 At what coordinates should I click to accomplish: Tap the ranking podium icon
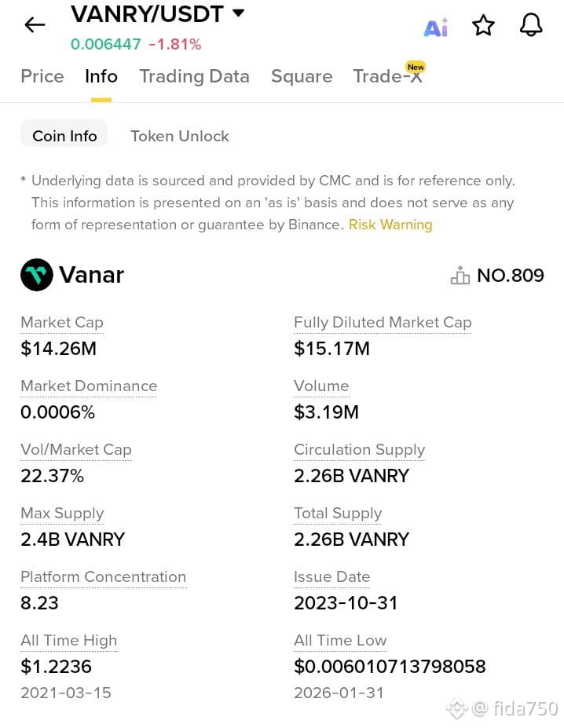460,276
